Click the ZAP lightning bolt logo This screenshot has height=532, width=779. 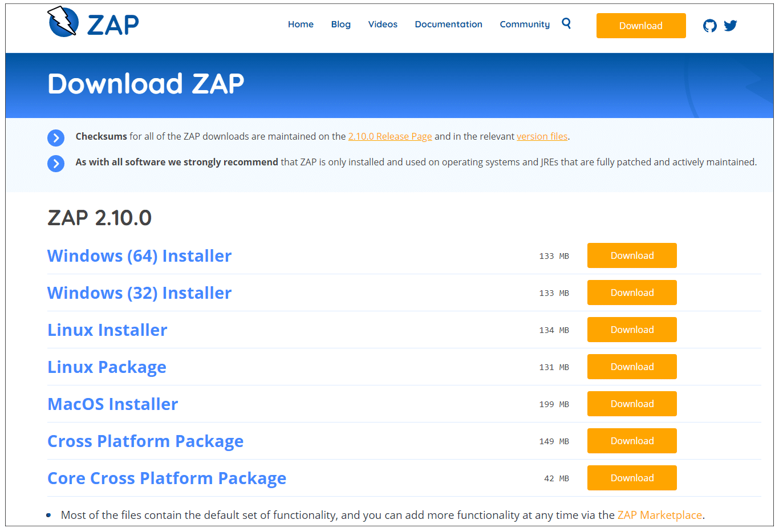(63, 22)
